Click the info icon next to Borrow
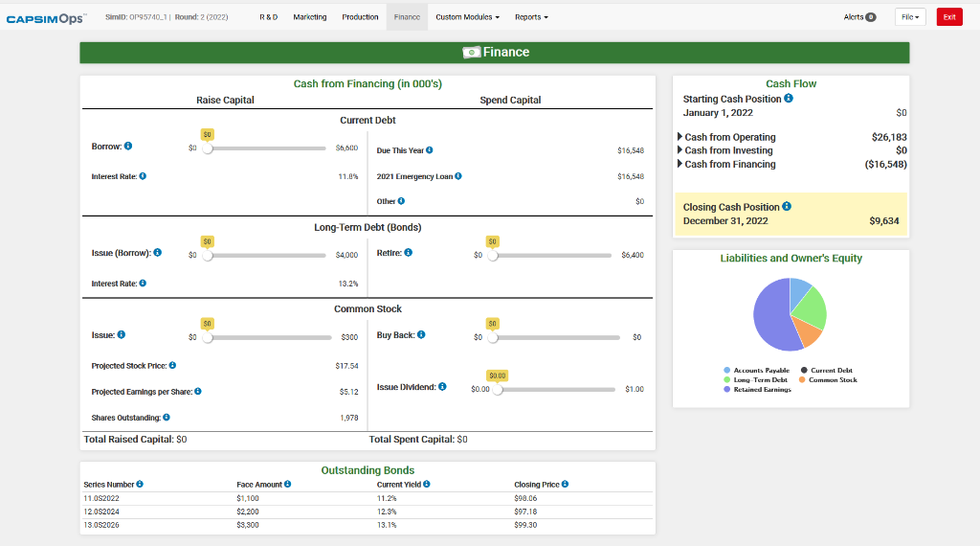980x546 pixels. coord(128,147)
